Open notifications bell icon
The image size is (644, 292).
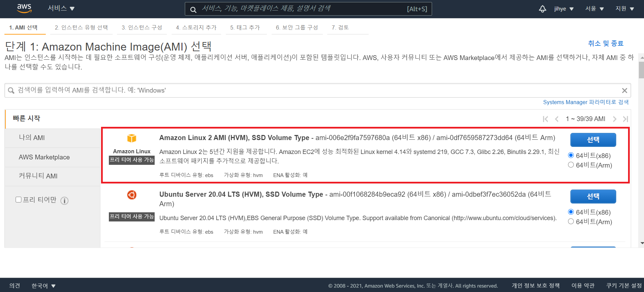543,9
